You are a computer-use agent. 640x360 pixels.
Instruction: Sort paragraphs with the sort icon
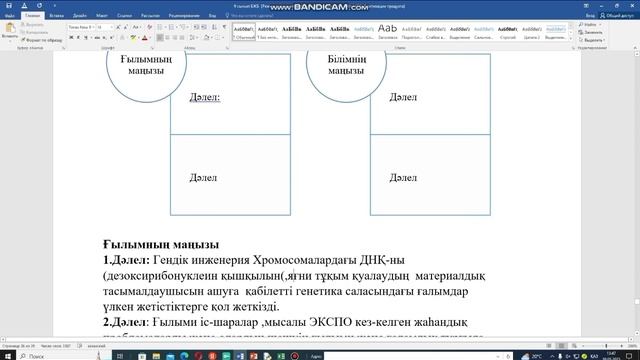tap(214, 27)
